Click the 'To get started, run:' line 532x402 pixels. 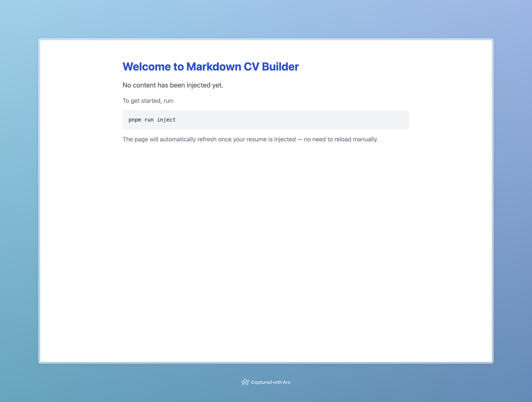click(148, 101)
